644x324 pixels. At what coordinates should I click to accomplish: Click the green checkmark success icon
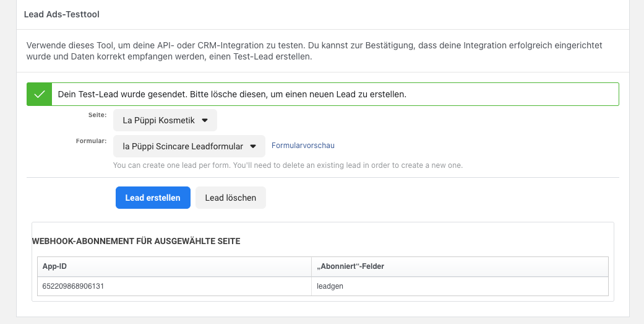pos(40,94)
